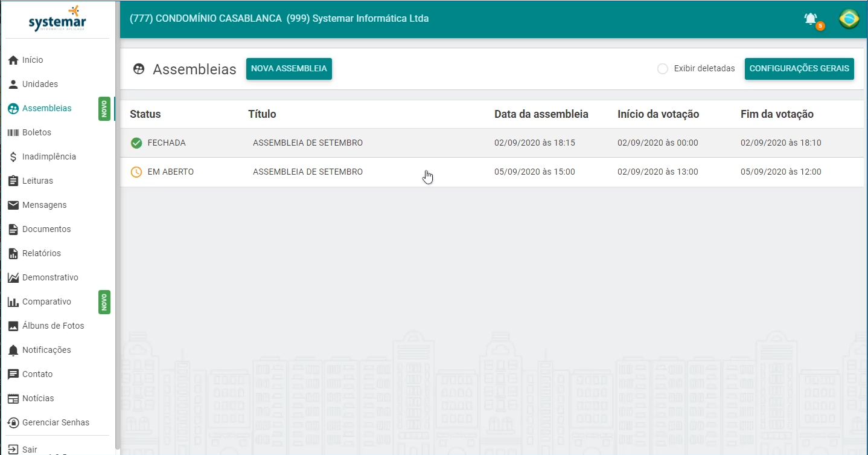Open the Brazil flag language selector
Viewport: 868px width, 455px height.
[849, 19]
